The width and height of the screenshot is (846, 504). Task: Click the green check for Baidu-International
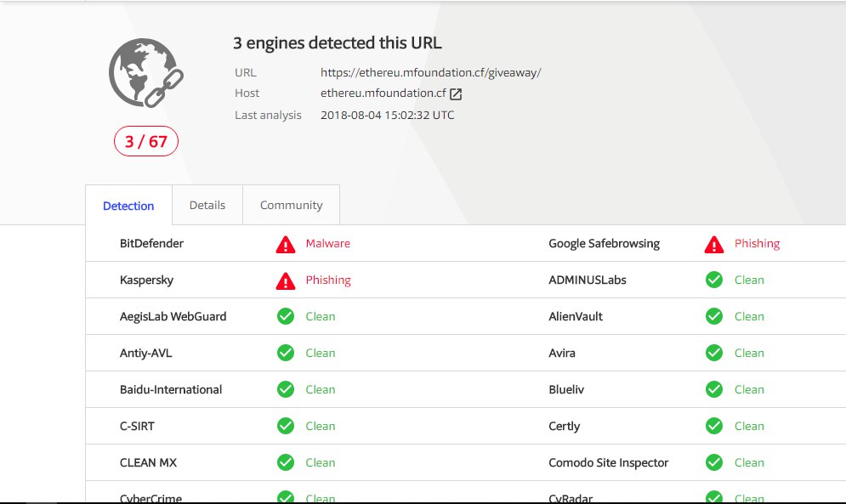(x=286, y=389)
